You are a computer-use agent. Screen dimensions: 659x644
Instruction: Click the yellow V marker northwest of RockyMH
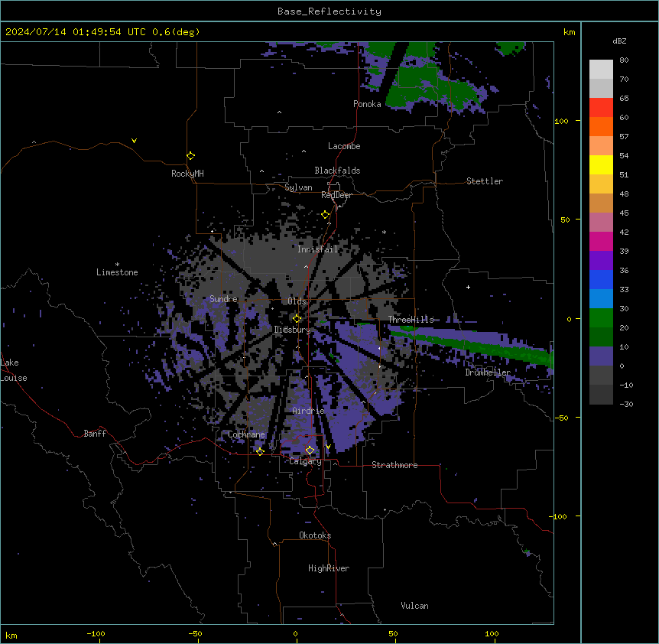(x=134, y=141)
